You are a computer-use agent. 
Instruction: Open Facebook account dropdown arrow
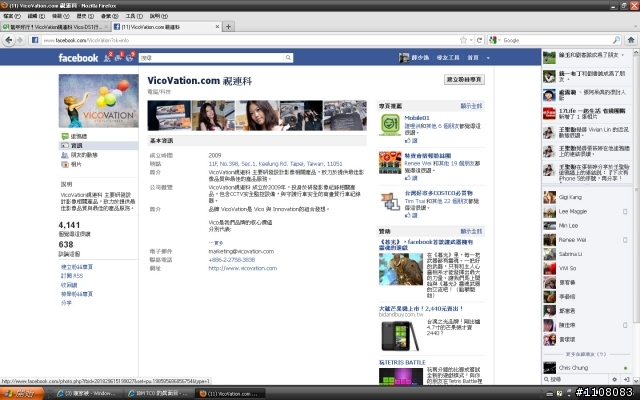point(488,58)
